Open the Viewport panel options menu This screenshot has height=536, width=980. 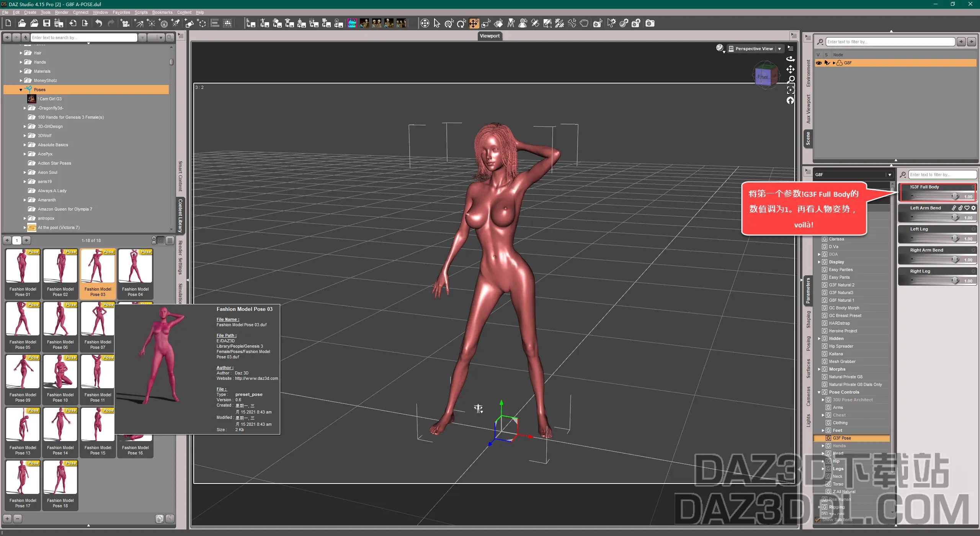pyautogui.click(x=794, y=36)
